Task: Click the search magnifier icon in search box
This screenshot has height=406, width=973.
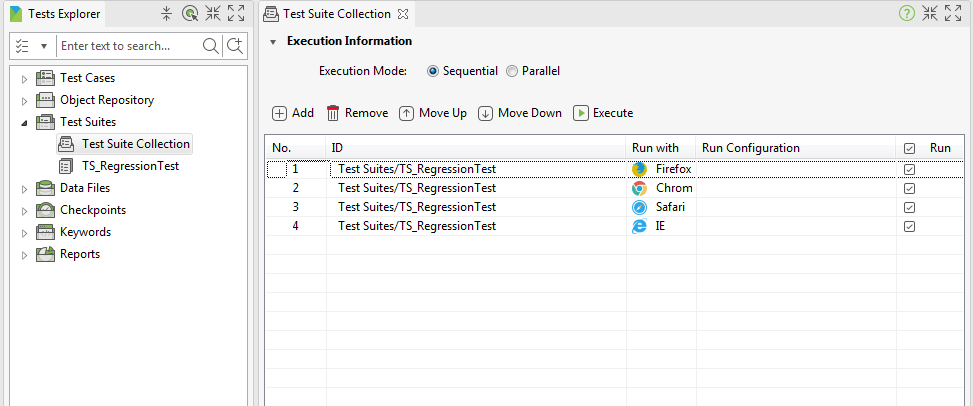Action: click(x=211, y=46)
